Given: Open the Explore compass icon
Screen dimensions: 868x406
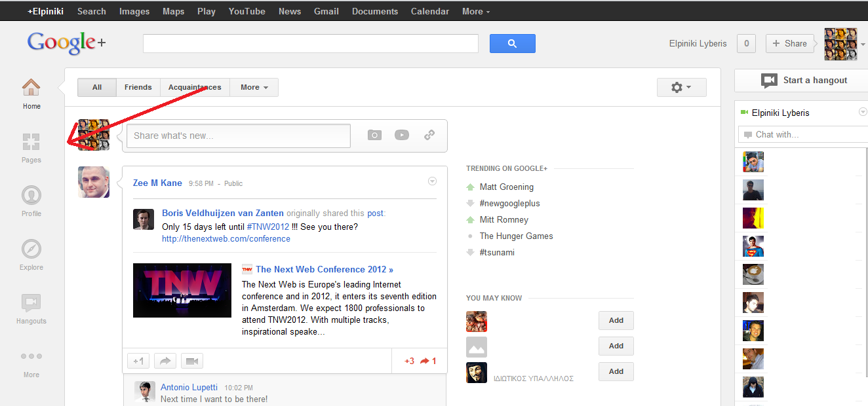Looking at the screenshot, I should [31, 249].
